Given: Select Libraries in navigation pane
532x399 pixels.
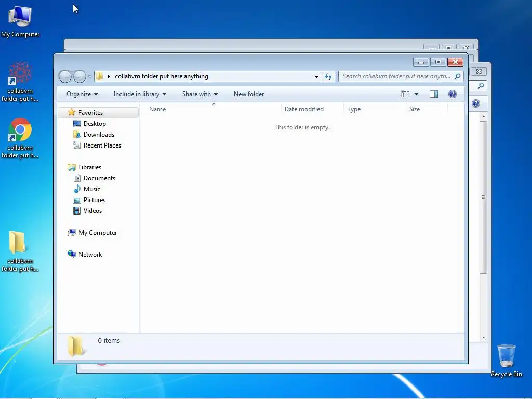Looking at the screenshot, I should (89, 167).
